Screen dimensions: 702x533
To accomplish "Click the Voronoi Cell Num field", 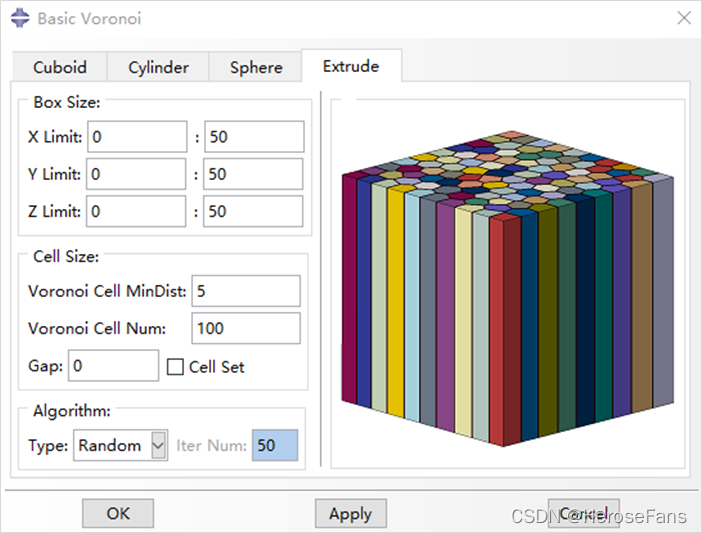I will 246,328.
